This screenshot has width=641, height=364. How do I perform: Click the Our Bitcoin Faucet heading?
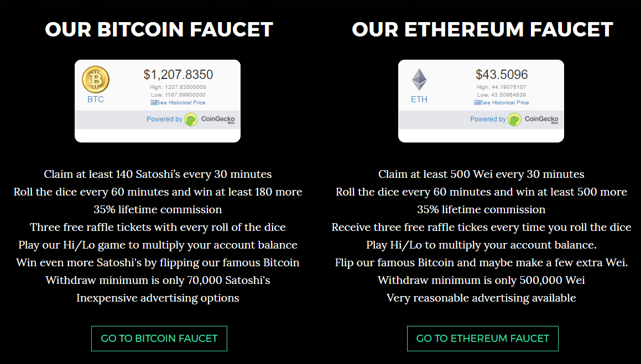click(159, 29)
